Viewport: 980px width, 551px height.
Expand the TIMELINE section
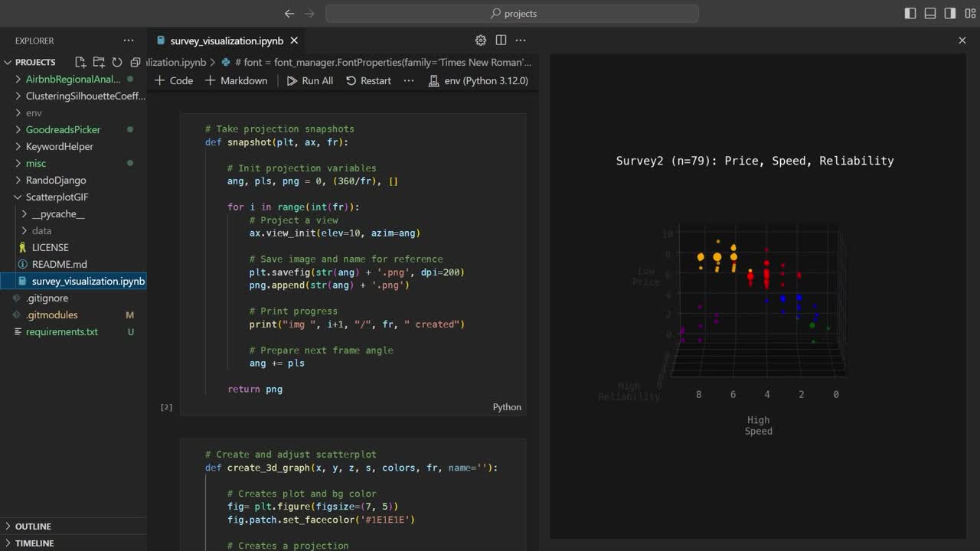click(73, 543)
